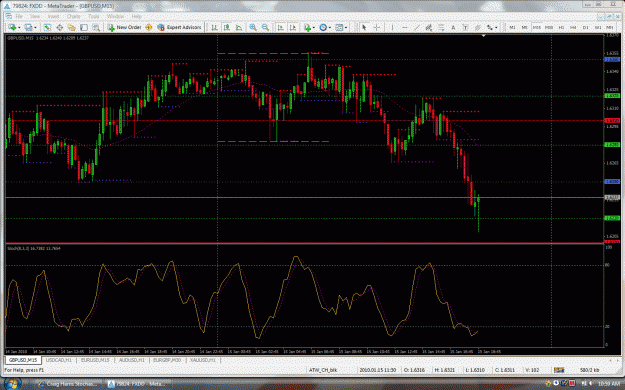Click the connection status bars indicator
This screenshot has height=390, width=625.
pos(559,370)
